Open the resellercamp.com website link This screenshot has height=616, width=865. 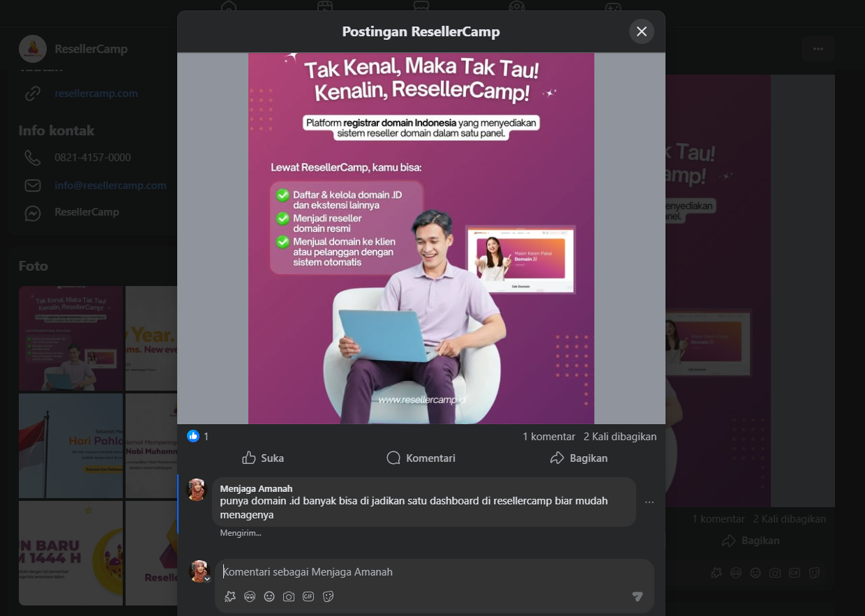[x=96, y=93]
